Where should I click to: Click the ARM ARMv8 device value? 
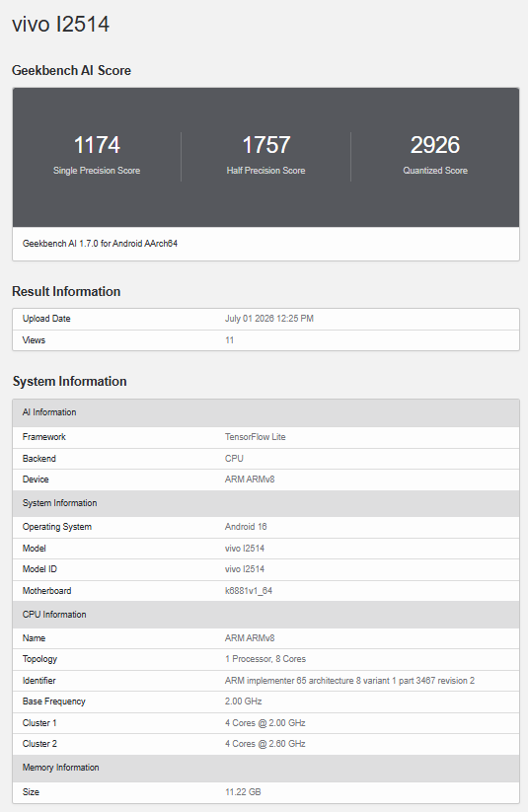250,480
